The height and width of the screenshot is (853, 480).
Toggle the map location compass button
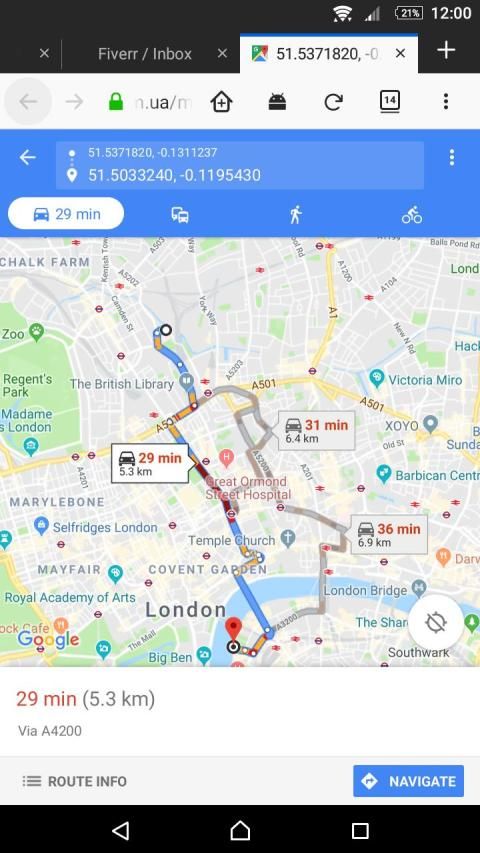point(436,622)
